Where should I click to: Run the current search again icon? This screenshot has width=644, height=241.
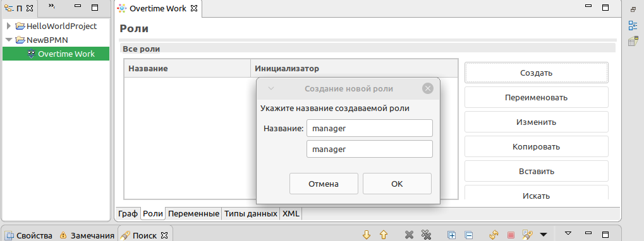pyautogui.click(x=494, y=235)
